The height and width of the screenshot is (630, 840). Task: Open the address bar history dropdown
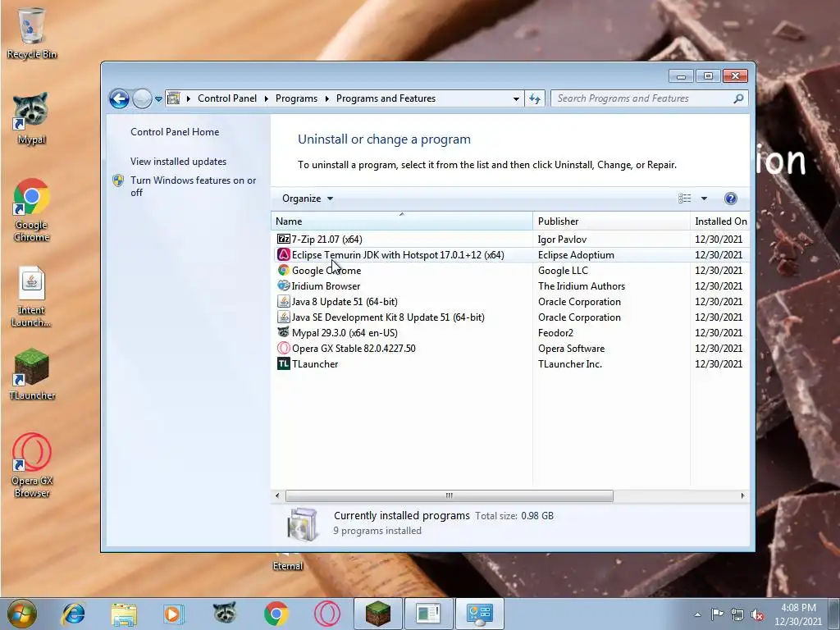click(516, 98)
